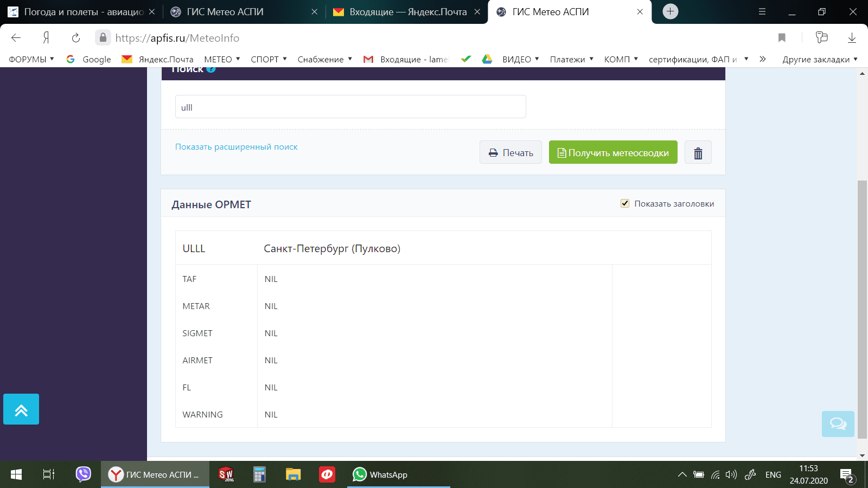Expand the ВИДЕО bookmarks folder
The height and width of the screenshot is (488, 868).
(x=520, y=59)
